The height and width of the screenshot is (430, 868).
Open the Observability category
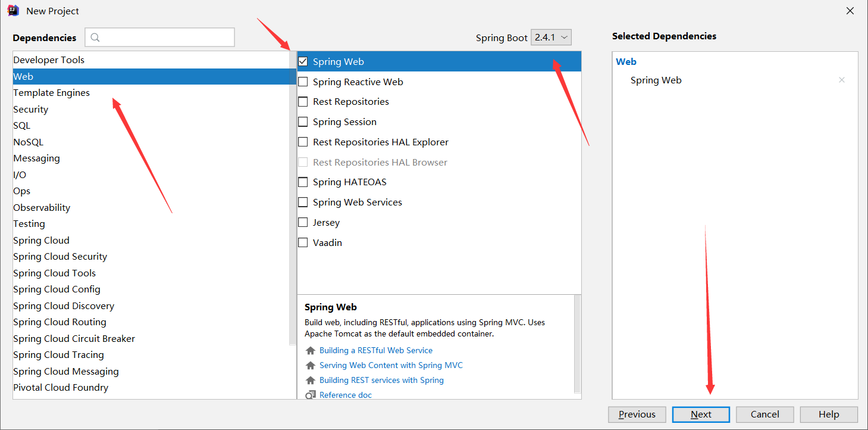[x=151, y=207]
